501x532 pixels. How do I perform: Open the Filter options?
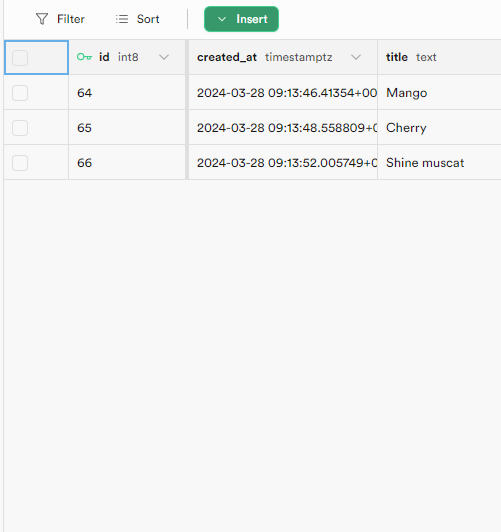pos(60,19)
